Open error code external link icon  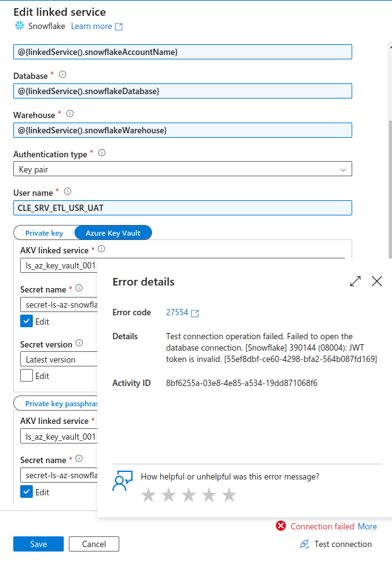[195, 313]
